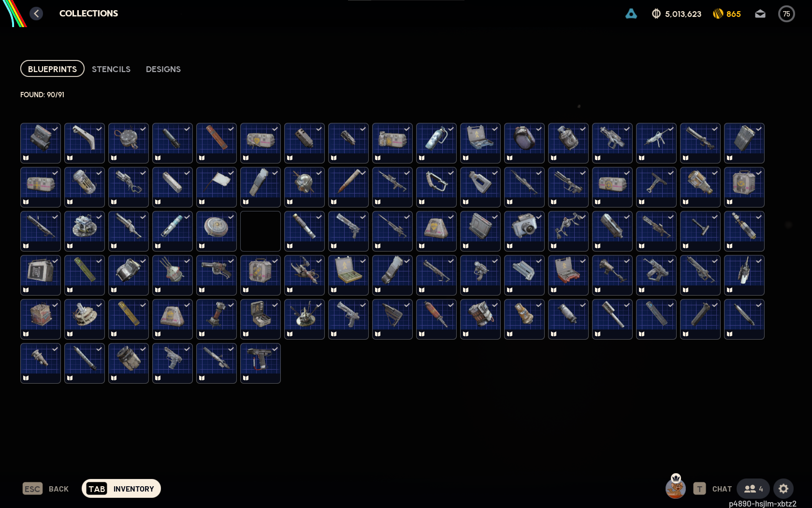Select the handheld drill with red cable blueprint
The width and height of the screenshot is (812, 508).
coord(261,363)
